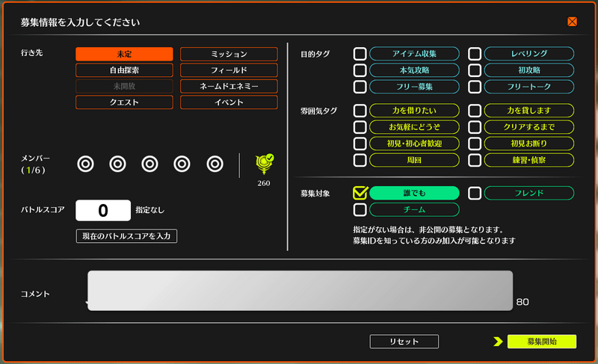The height and width of the screenshot is (364, 598).
Task: Choose the ミッション destination
Action: (229, 54)
